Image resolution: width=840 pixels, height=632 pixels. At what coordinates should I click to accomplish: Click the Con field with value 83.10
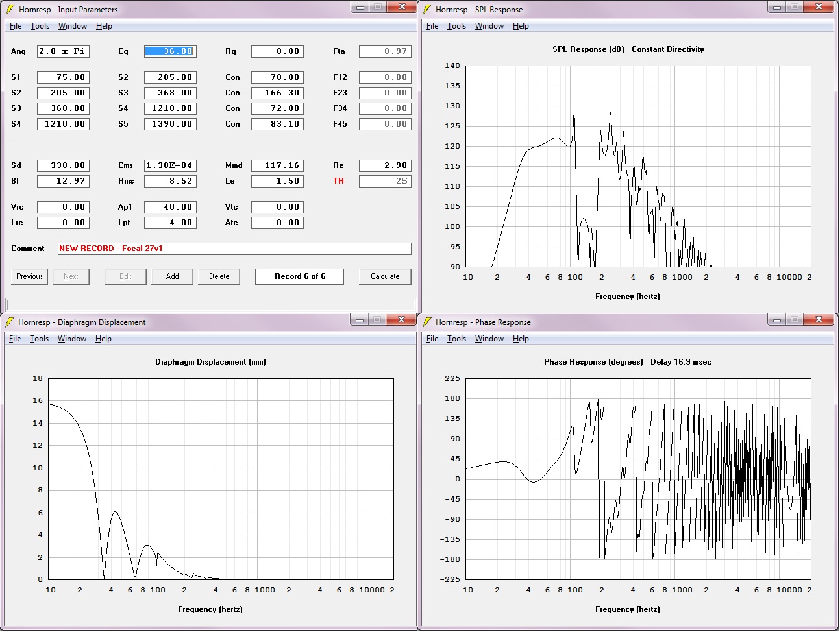click(x=277, y=124)
